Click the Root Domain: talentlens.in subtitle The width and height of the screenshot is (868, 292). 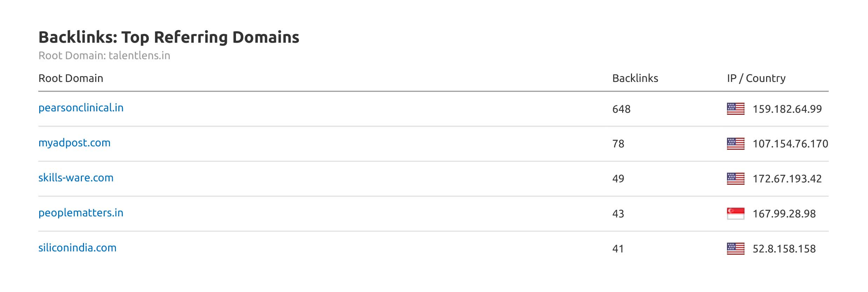tap(104, 56)
